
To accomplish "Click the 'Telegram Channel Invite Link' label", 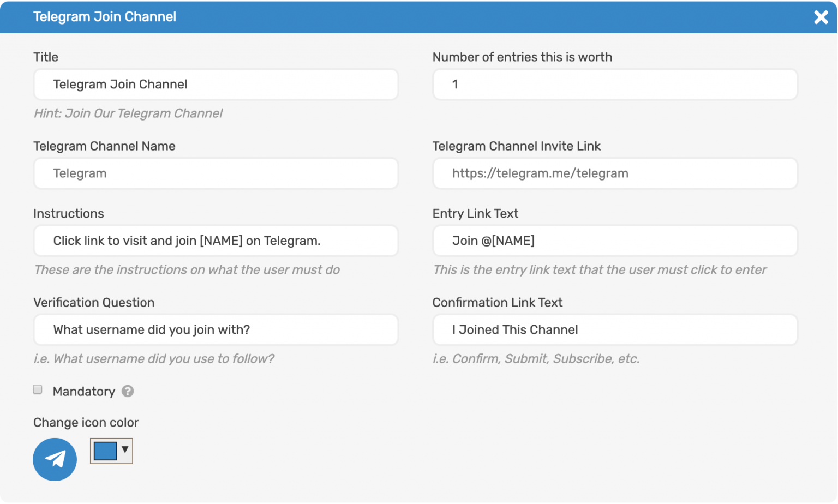I will point(516,146).
